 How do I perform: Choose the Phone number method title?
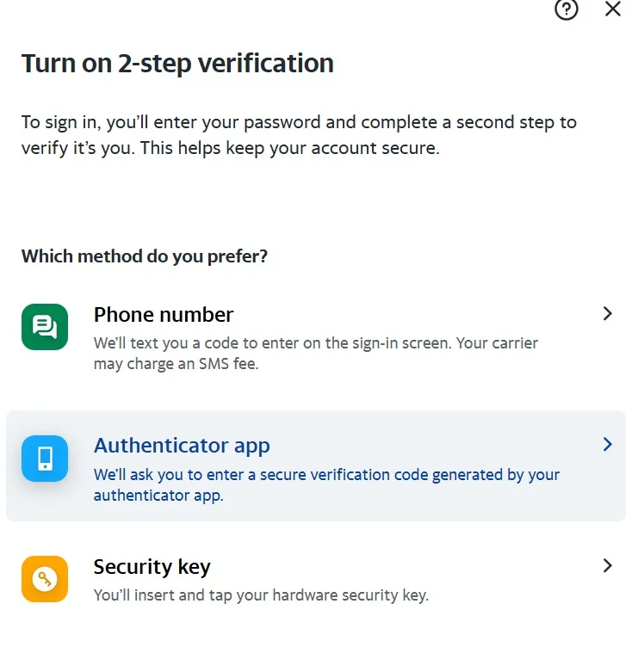[x=164, y=314]
